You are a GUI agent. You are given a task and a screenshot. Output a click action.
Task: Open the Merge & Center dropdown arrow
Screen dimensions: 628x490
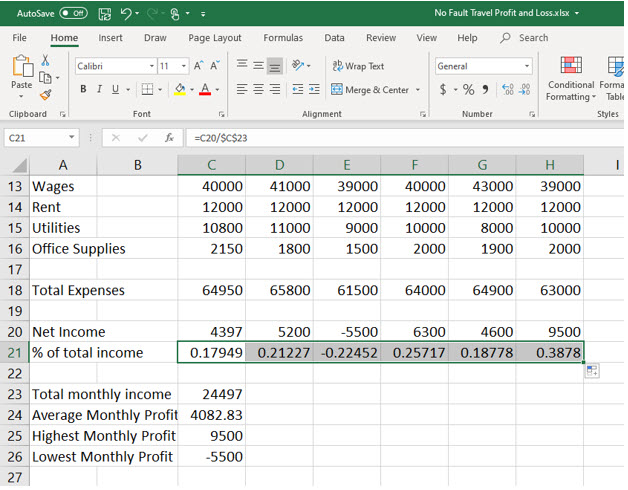[x=418, y=89]
